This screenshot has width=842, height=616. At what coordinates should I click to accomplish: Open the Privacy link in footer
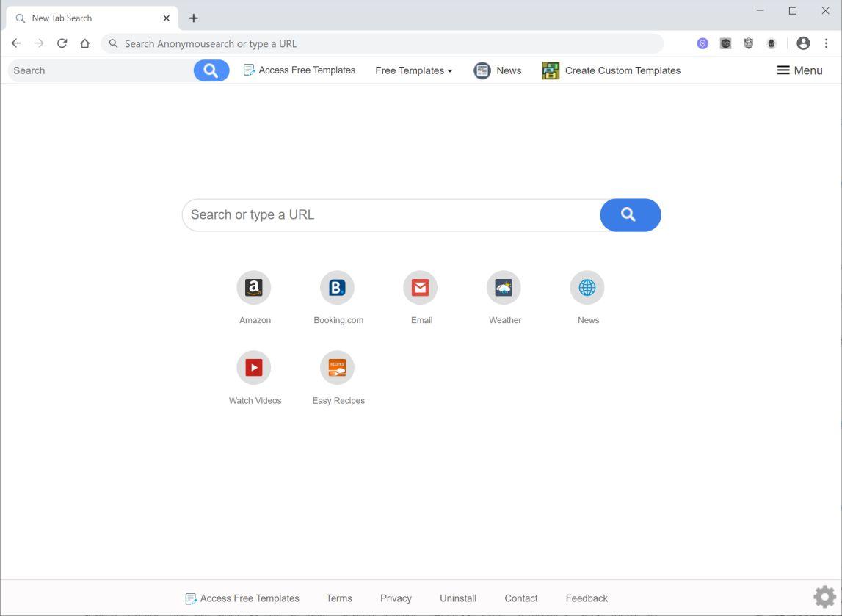(x=396, y=598)
